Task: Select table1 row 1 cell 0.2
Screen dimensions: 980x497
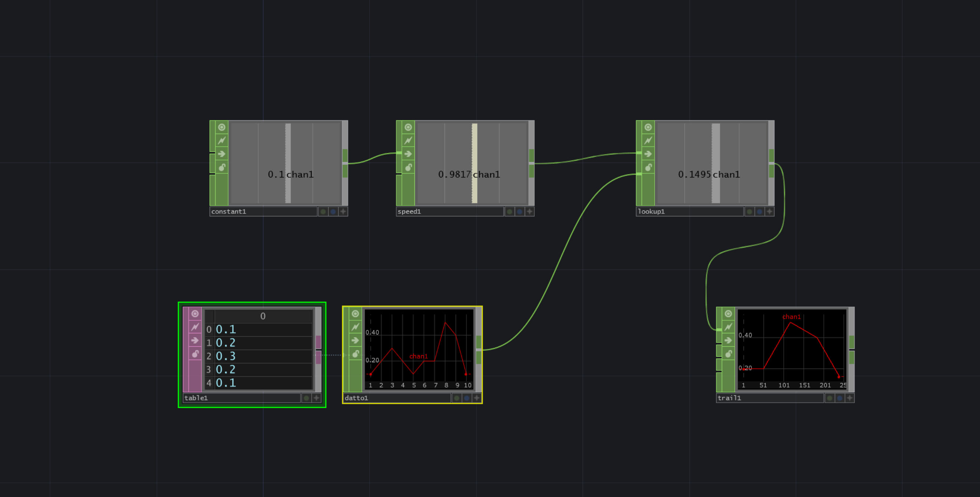Action: pyautogui.click(x=263, y=343)
